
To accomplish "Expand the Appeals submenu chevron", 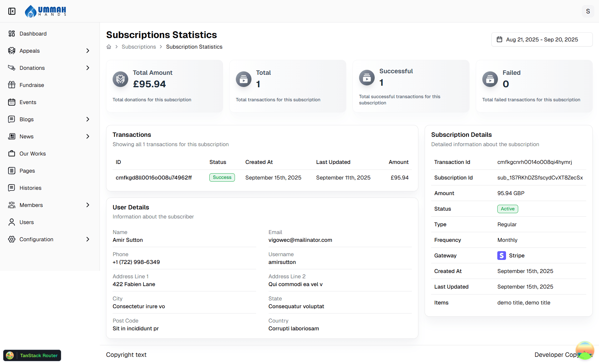I will coord(88,51).
